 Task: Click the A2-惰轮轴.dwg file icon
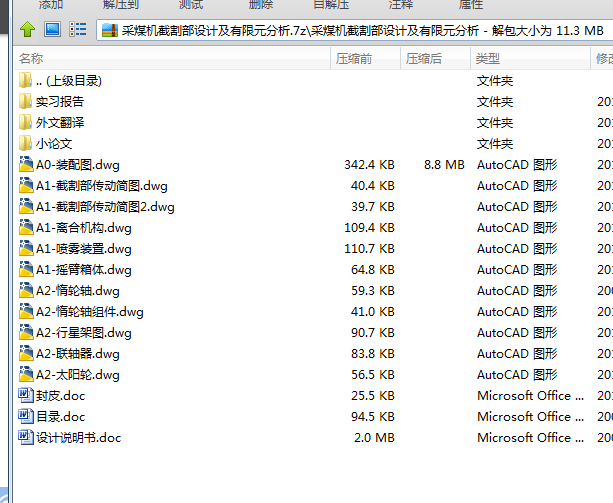(26, 291)
